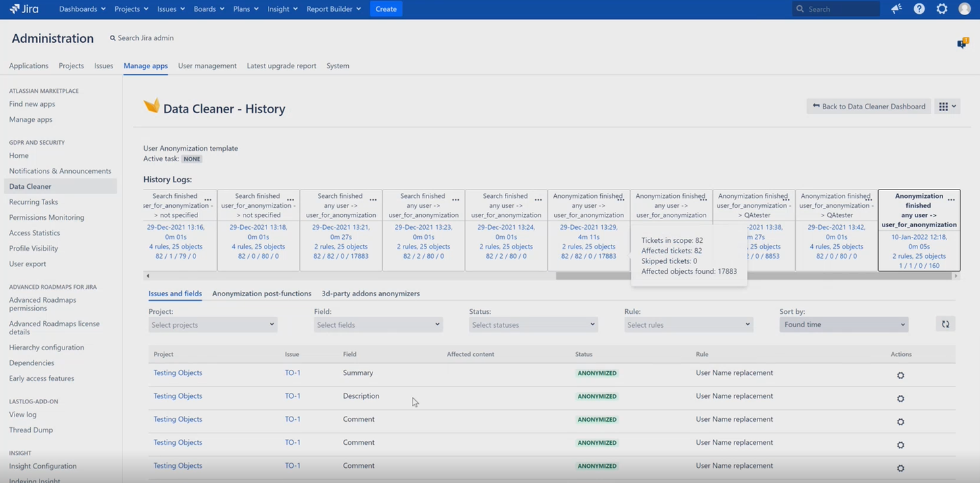Expand the app grid view dropdown
Viewport: 980px width, 483px height.
(947, 106)
